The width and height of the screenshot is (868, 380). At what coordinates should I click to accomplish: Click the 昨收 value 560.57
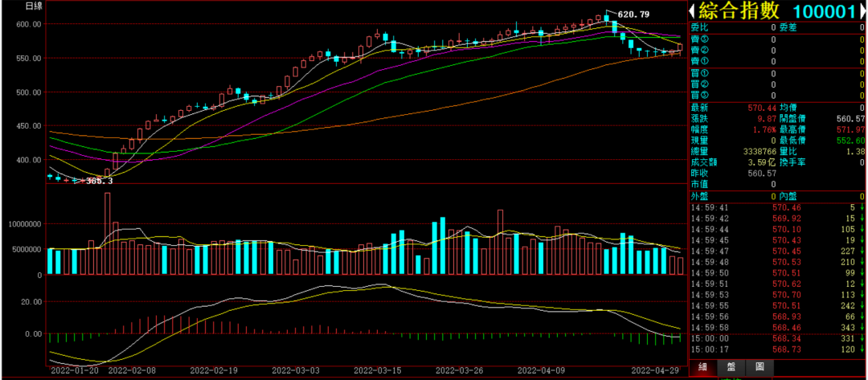(x=764, y=174)
